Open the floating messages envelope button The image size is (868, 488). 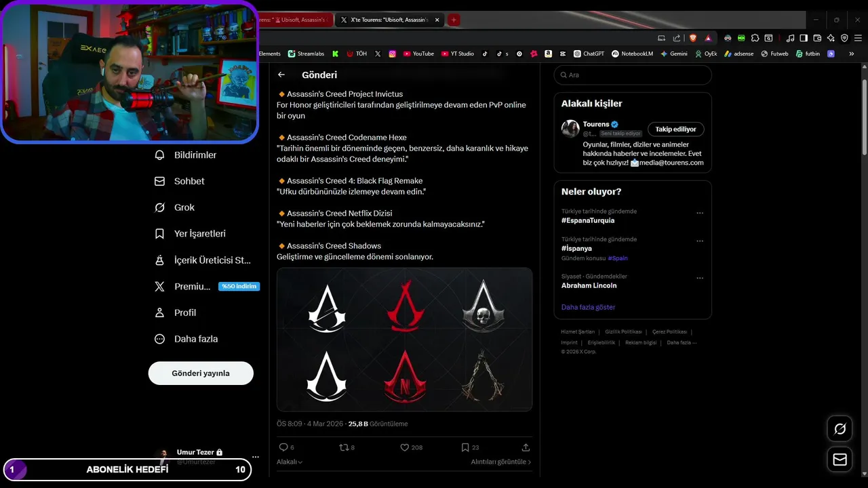[840, 460]
